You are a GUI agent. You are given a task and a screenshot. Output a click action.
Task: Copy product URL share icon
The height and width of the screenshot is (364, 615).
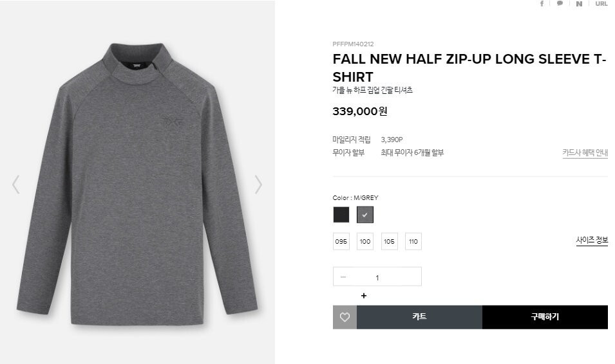tap(601, 3)
